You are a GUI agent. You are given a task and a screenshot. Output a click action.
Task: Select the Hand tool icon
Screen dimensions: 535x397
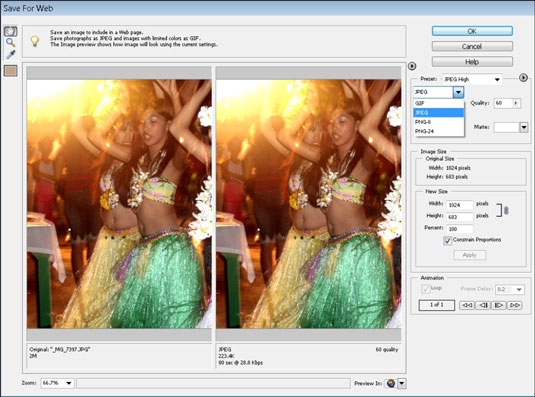pos(11,31)
